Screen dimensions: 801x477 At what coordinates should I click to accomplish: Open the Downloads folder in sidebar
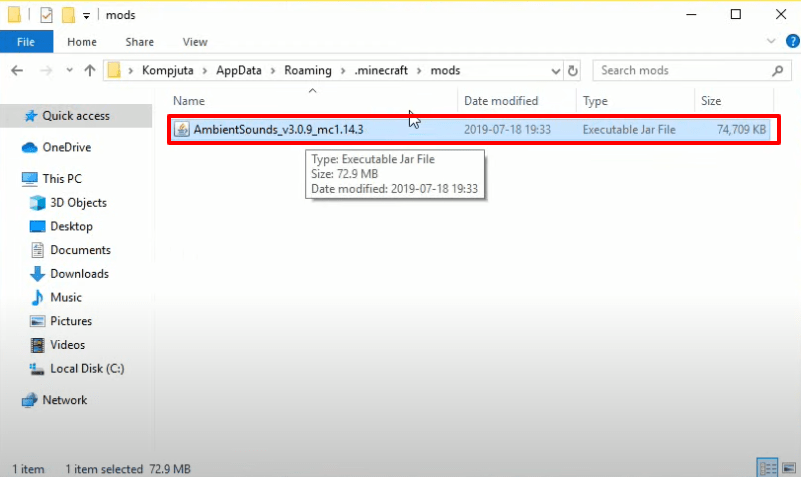point(79,274)
